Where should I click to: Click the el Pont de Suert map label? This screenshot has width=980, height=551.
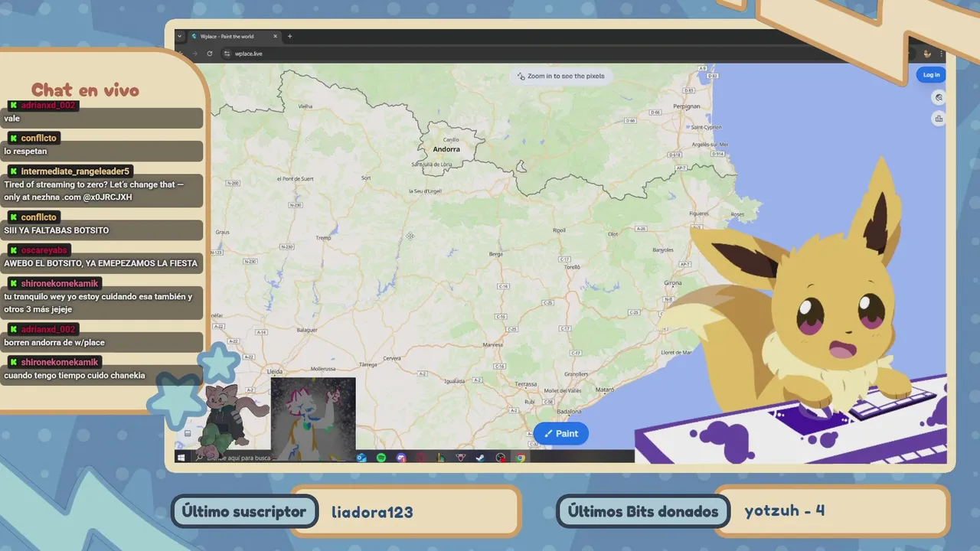(x=296, y=178)
